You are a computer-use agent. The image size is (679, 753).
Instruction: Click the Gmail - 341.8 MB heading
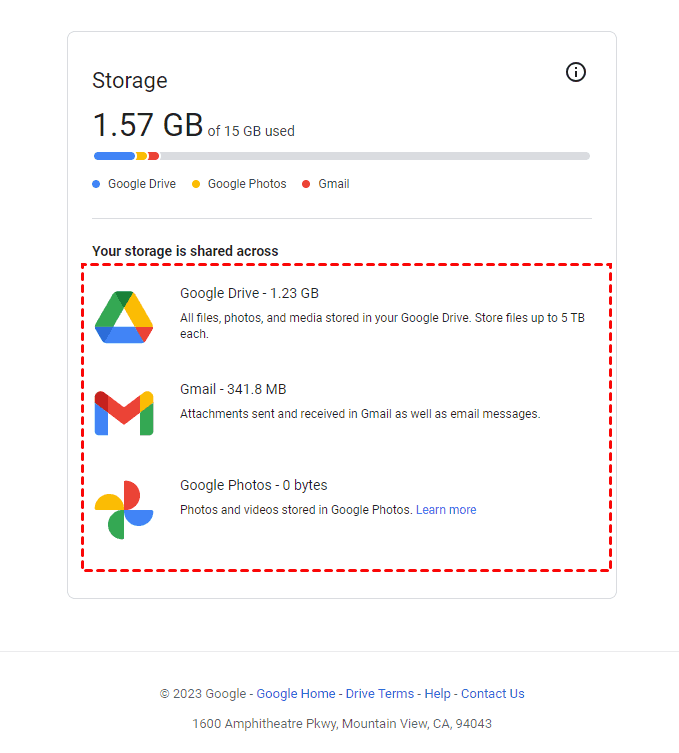233,389
